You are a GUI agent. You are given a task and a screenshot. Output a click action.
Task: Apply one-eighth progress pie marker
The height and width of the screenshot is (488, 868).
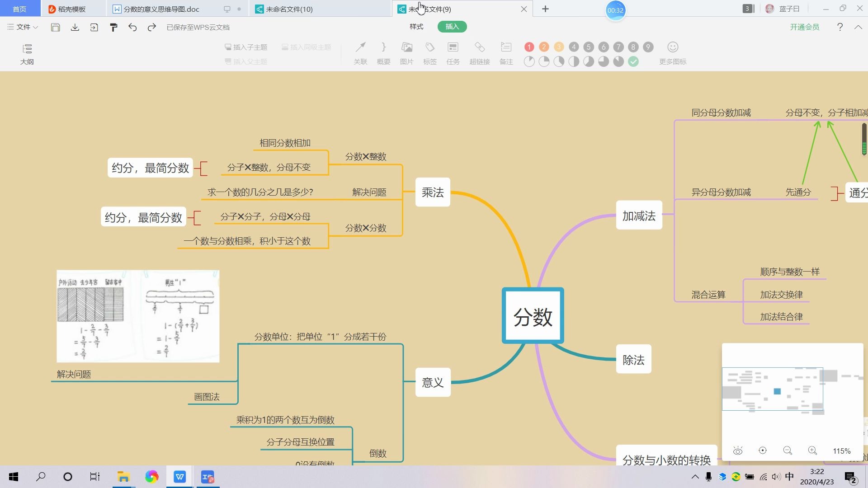click(x=529, y=62)
